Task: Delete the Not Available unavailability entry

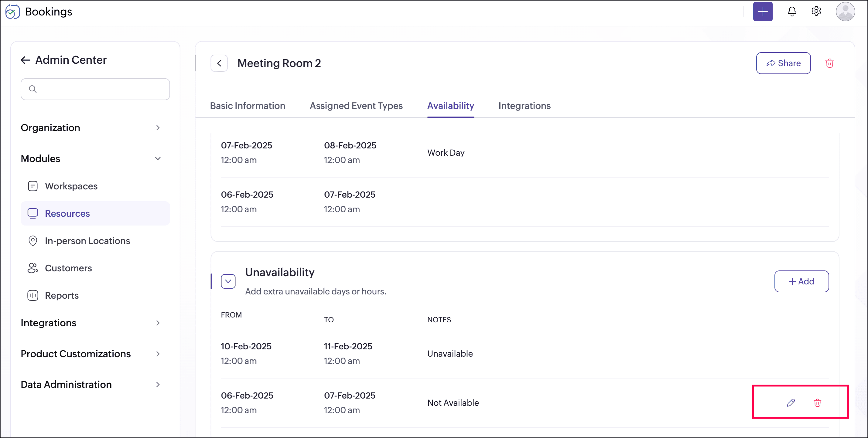Action: pos(817,403)
